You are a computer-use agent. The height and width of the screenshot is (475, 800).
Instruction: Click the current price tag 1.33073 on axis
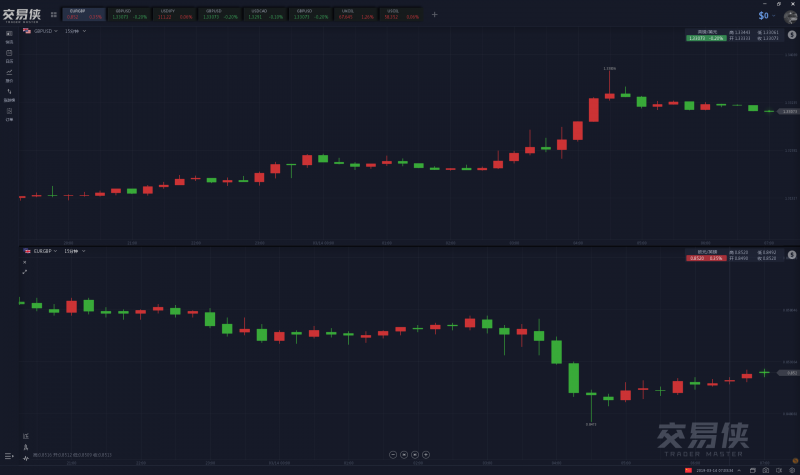click(788, 111)
